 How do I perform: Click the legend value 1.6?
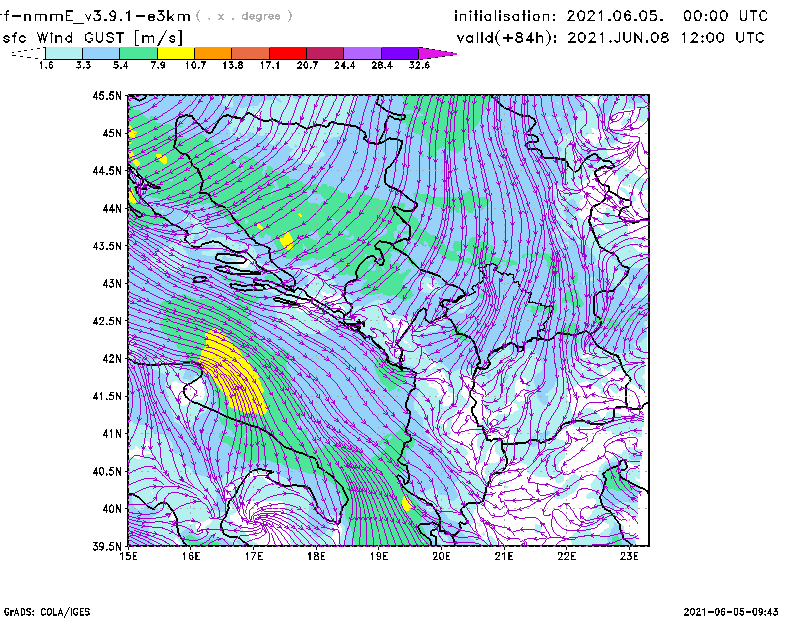(46, 65)
